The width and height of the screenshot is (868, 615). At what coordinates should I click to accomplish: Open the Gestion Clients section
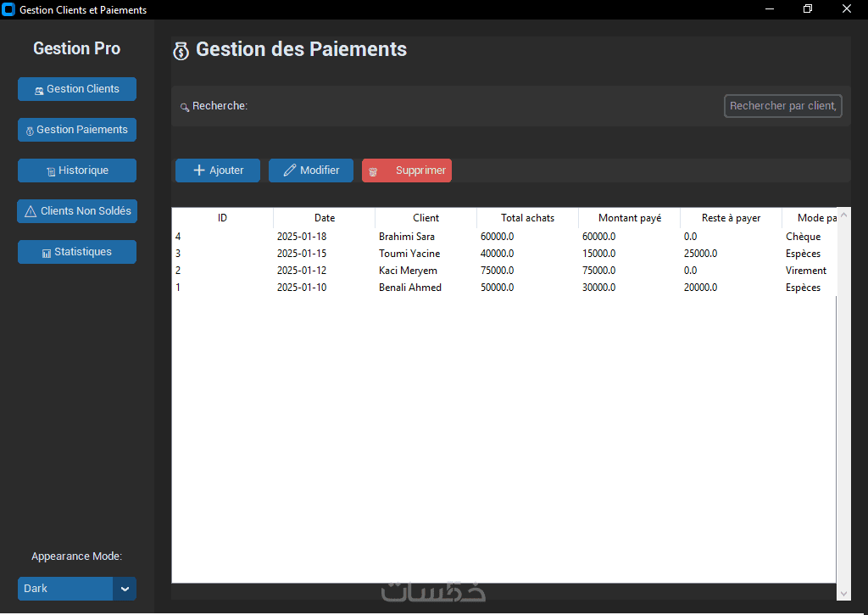77,89
